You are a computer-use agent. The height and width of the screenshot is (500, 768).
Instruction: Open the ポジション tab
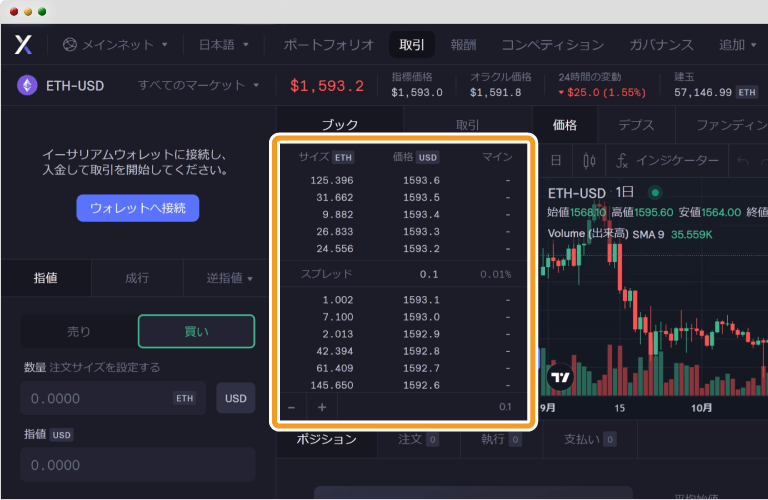(x=327, y=439)
